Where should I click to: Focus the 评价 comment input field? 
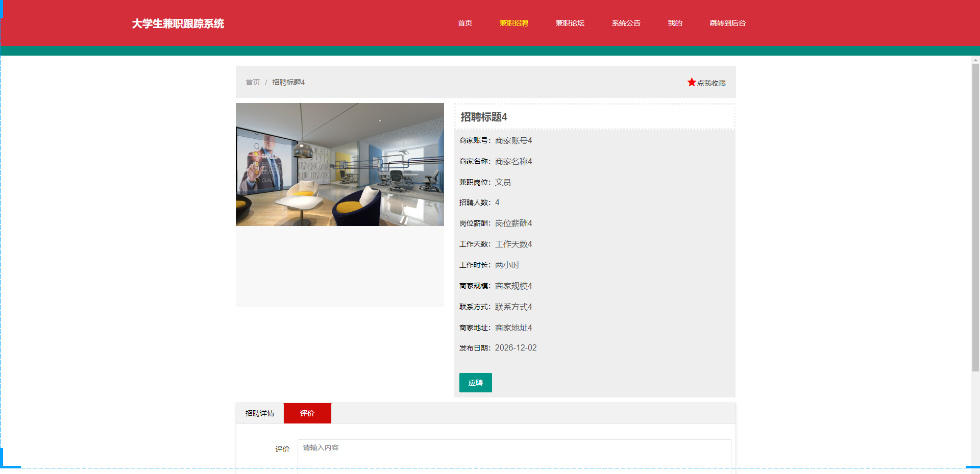click(x=514, y=457)
